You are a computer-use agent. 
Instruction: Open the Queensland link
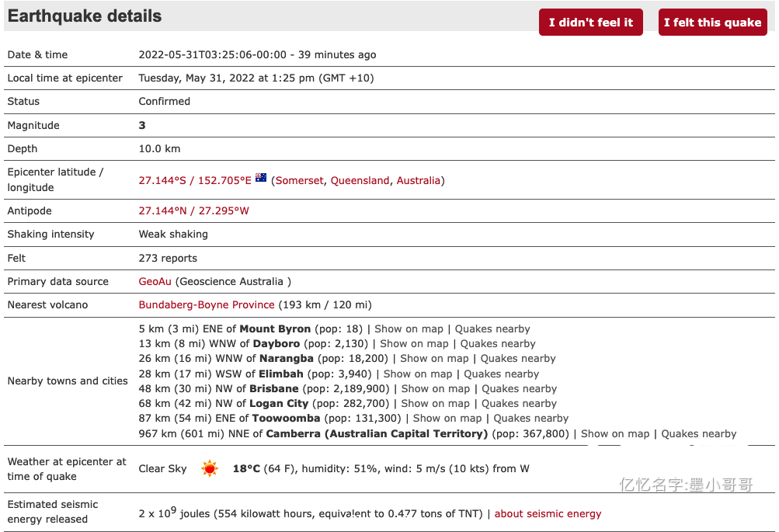pos(360,180)
